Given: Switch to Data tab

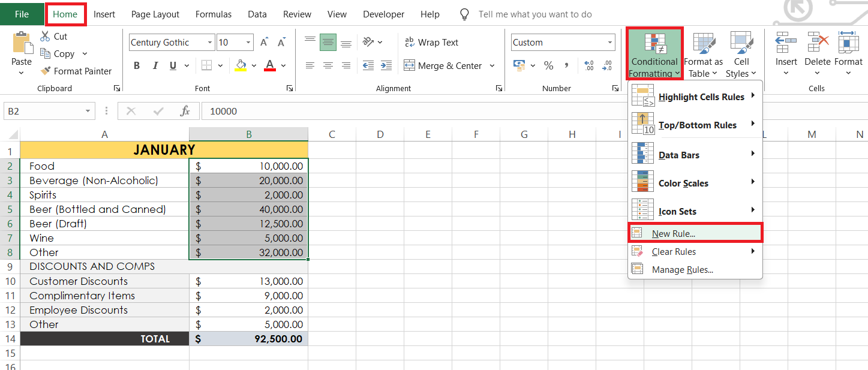Looking at the screenshot, I should (x=257, y=14).
